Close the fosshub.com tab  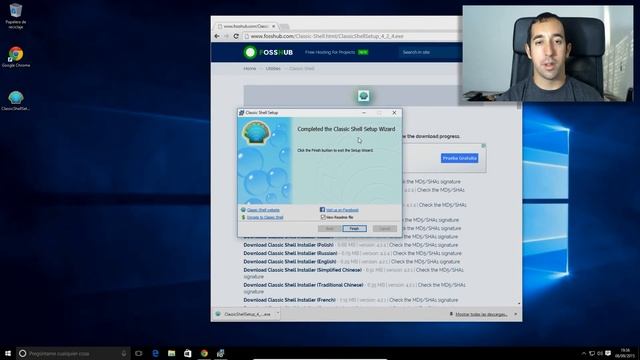point(273,26)
